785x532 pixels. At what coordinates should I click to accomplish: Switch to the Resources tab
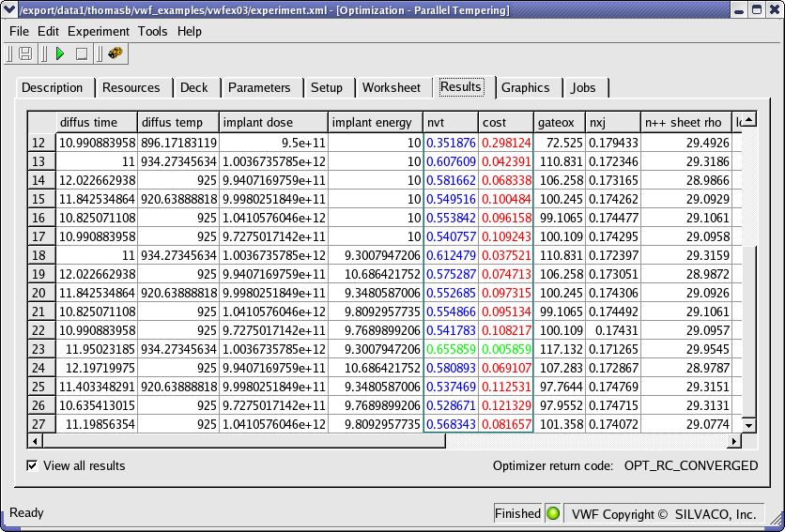coord(131,87)
